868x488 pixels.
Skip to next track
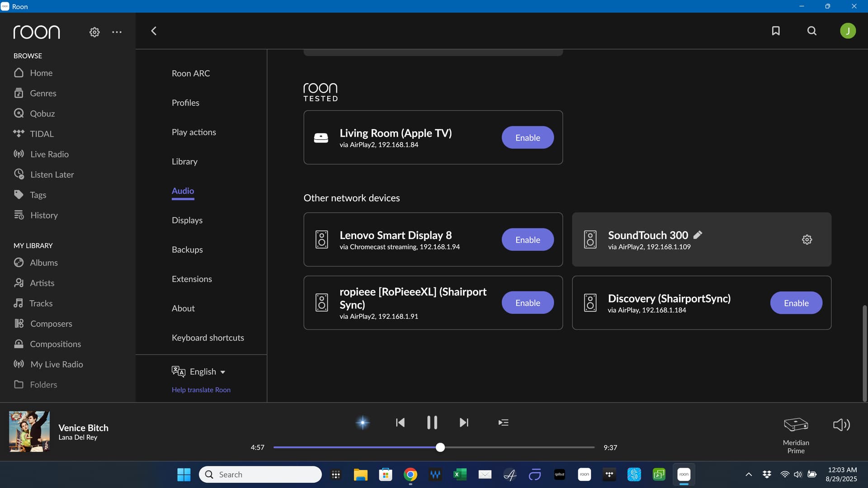(x=464, y=422)
